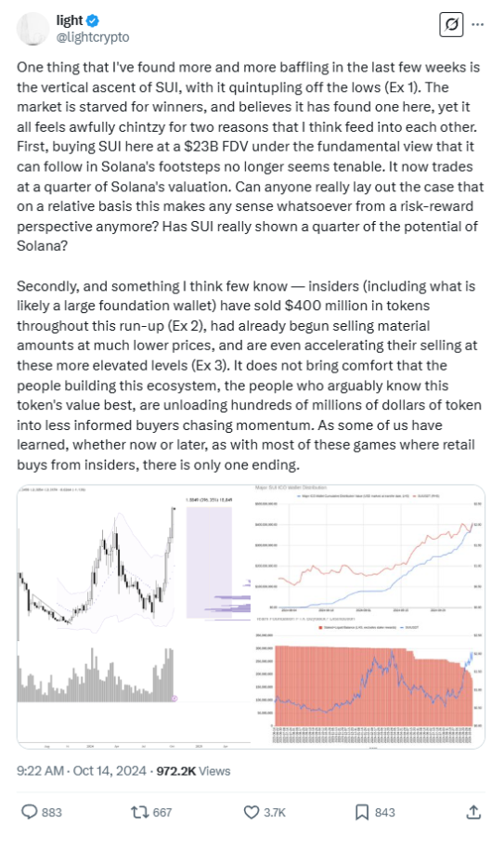504x849 pixels.
Task: Open the light profile avatar
Action: (33, 28)
